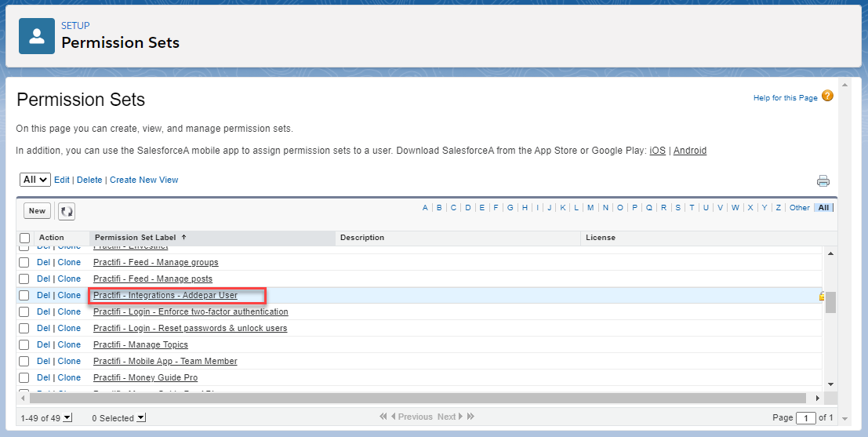Click Del on Feed - Manage groups row
Viewport: 868px width, 437px height.
pos(43,263)
